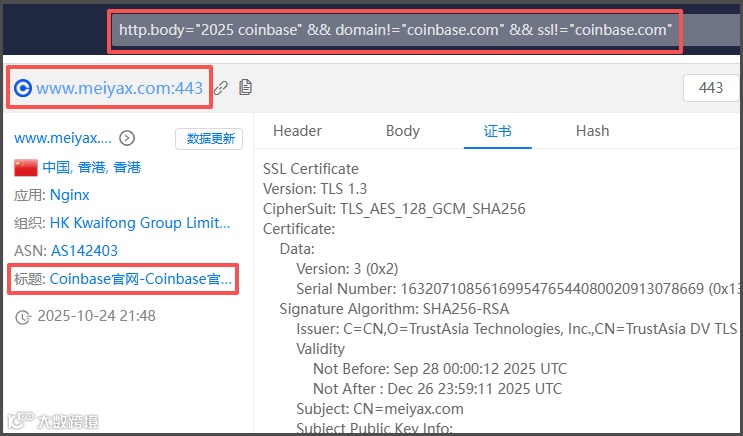
Task: Click the CipherSuit TLS_AES_128_GCM_SHA256 line
Action: click(x=394, y=209)
